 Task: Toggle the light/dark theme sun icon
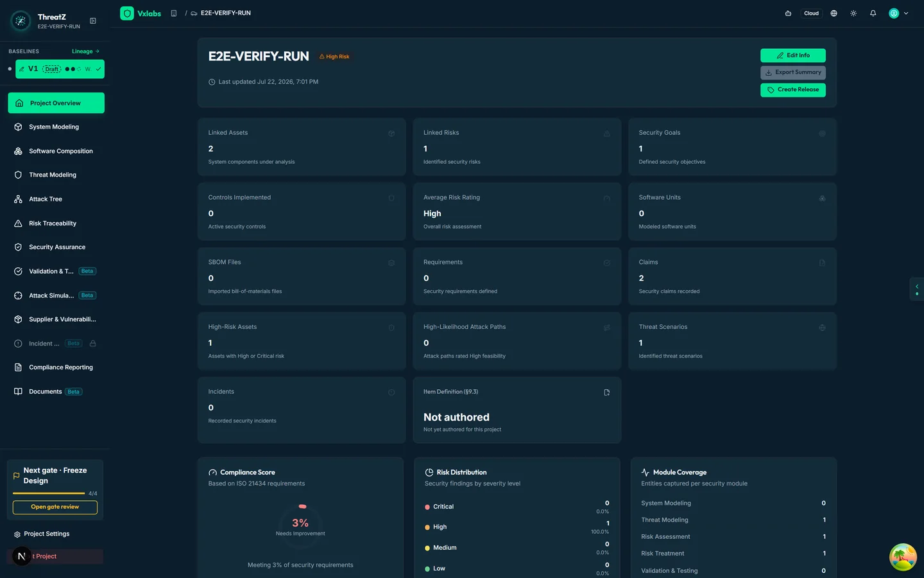[x=853, y=13]
